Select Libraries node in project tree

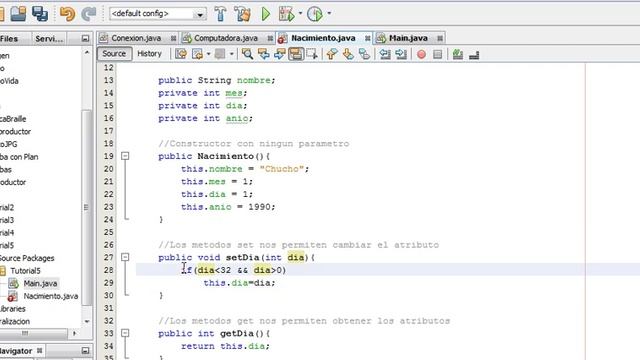(x=13, y=309)
